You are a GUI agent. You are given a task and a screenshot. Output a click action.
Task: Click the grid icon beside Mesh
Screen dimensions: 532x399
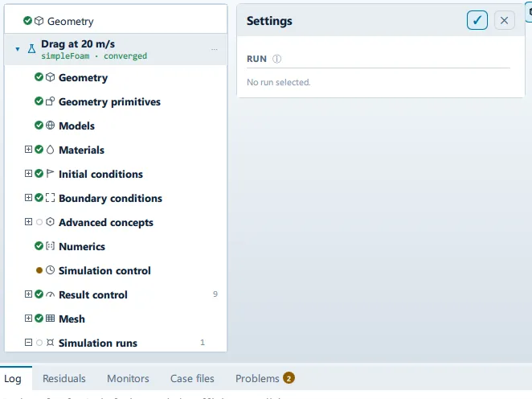point(50,319)
